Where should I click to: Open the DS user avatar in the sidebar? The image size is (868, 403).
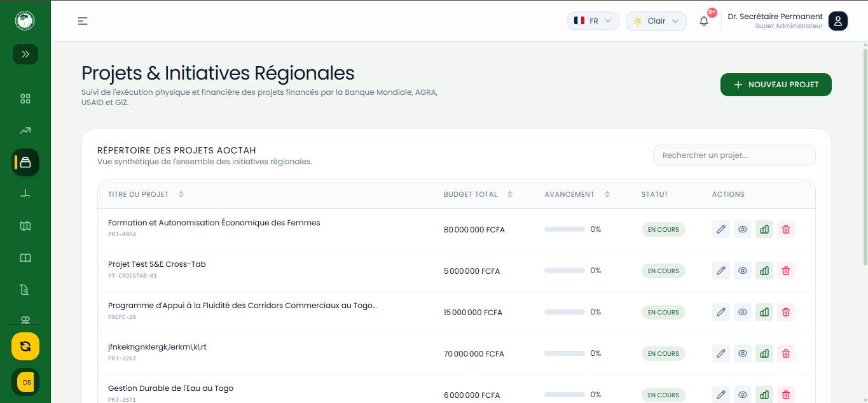pos(26,382)
